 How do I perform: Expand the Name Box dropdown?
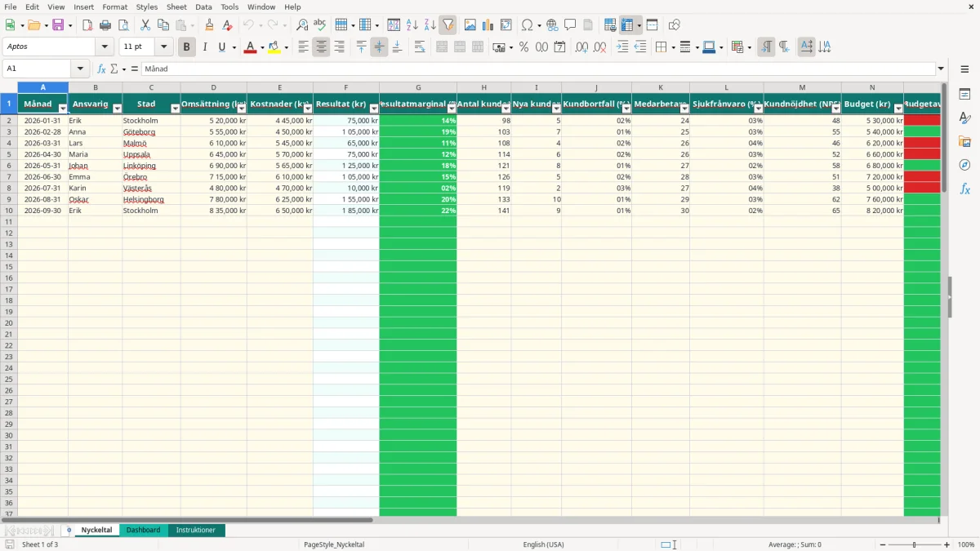80,69
